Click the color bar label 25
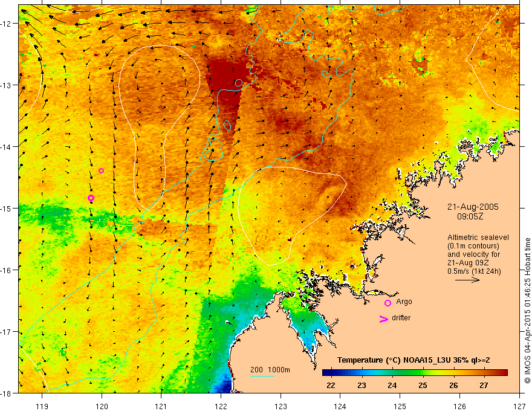Viewport: 532px width, 411px height. pos(423,385)
